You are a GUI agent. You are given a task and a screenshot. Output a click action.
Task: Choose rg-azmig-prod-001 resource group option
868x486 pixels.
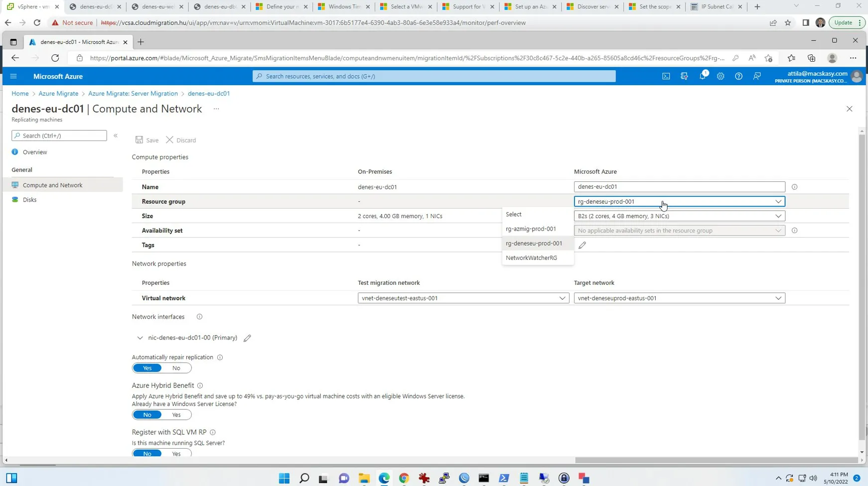(538, 229)
